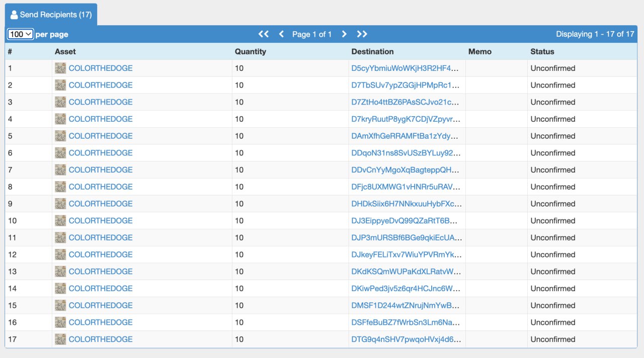Click the Quantity column header
This screenshot has height=358, width=644.
251,51
